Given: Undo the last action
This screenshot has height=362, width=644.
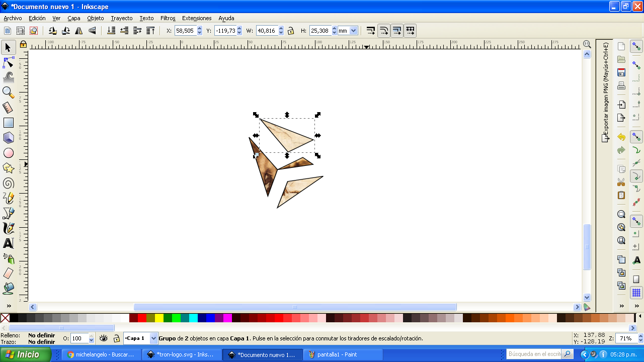Looking at the screenshot, I should click(621, 137).
